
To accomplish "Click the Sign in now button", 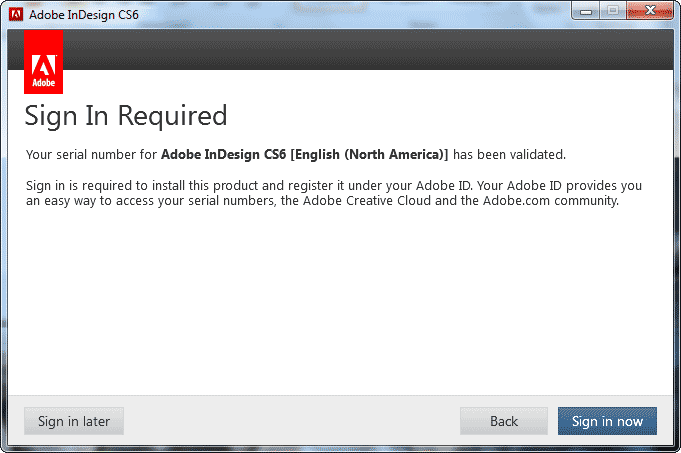I will [x=607, y=421].
